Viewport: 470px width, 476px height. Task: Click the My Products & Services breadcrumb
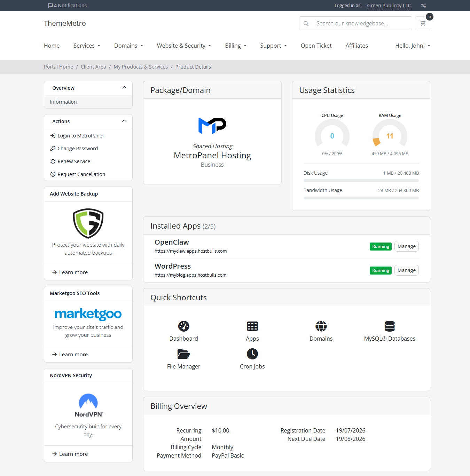click(141, 67)
